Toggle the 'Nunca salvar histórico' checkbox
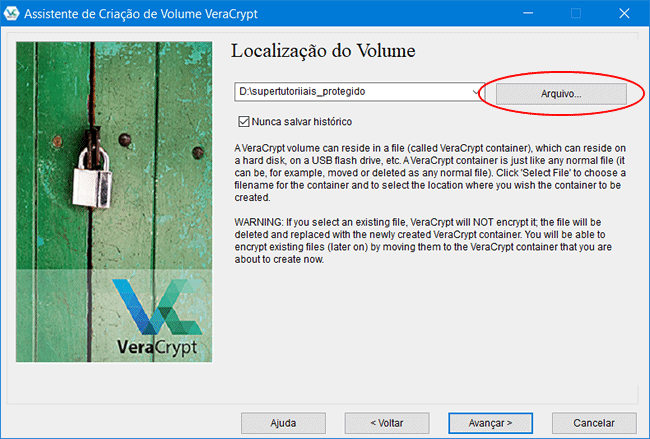 [x=242, y=121]
